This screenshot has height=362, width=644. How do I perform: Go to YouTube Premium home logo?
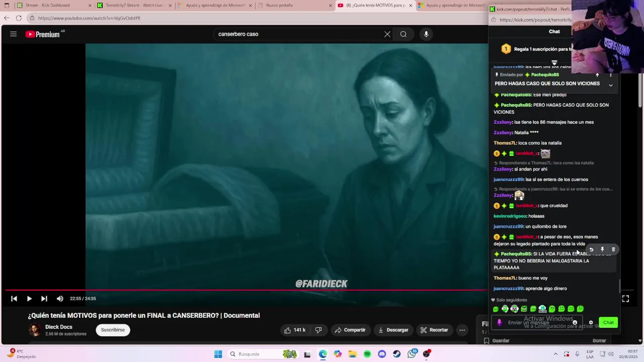coord(43,34)
